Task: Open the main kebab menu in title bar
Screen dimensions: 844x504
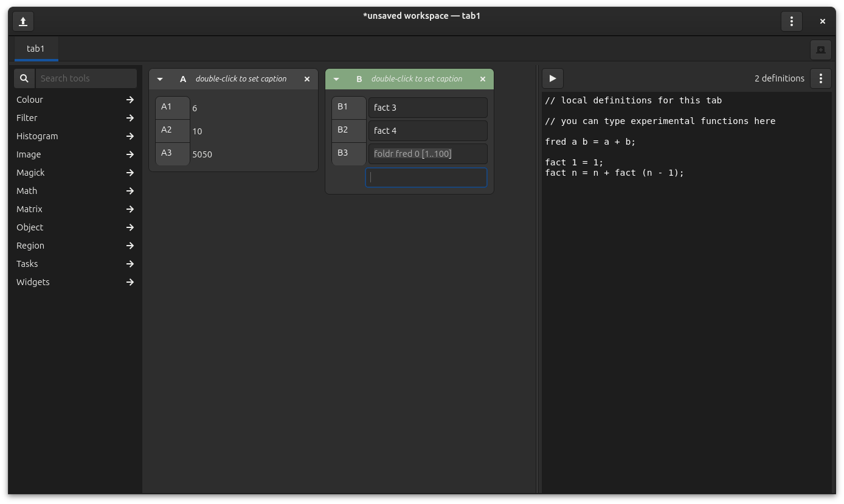Action: [x=791, y=21]
